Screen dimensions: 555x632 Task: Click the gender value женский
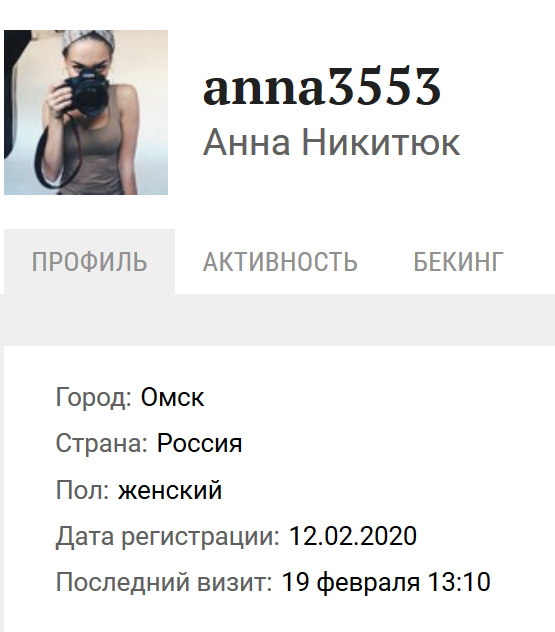(x=170, y=490)
